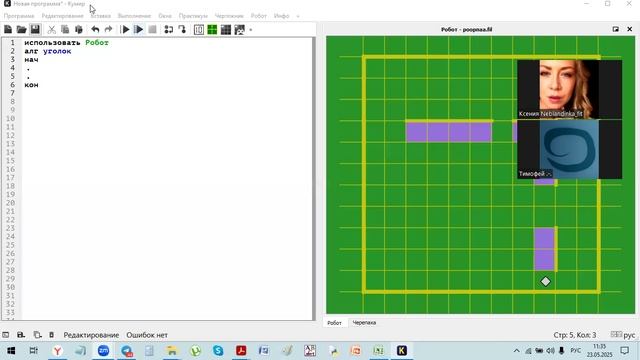
Task: Click code line 1 'использовать Робот'
Action: 66,42
